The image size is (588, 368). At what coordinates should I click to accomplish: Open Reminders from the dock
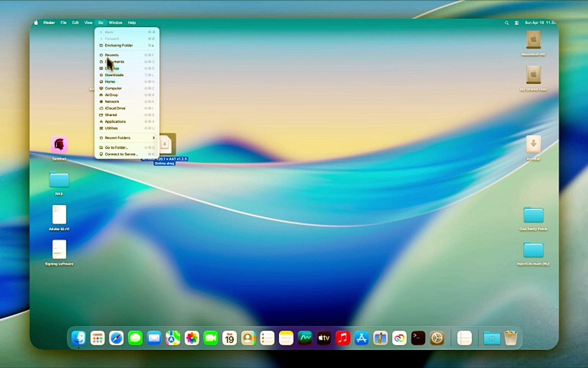click(x=267, y=338)
